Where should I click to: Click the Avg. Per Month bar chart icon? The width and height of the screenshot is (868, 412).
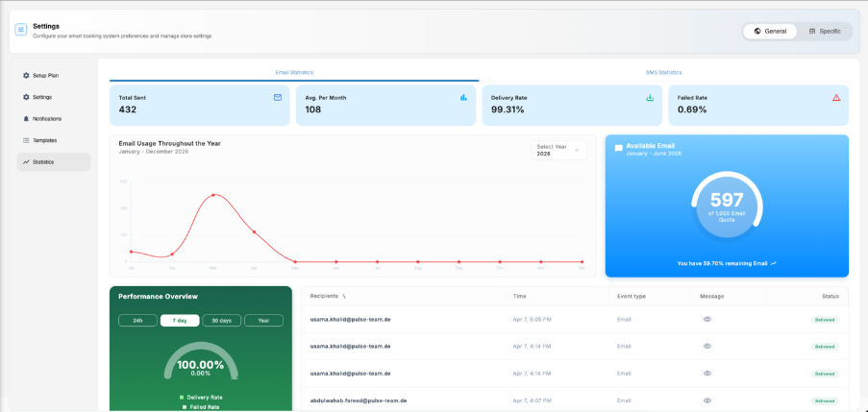[463, 97]
